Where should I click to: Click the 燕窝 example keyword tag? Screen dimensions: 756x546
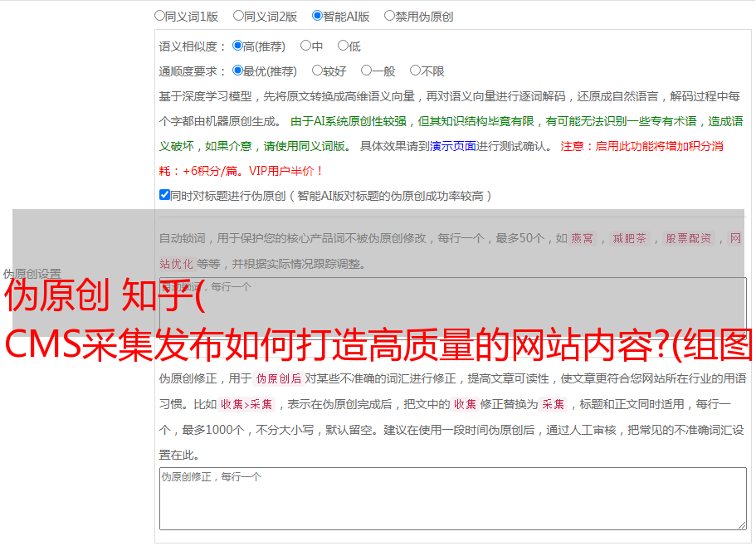click(582, 238)
